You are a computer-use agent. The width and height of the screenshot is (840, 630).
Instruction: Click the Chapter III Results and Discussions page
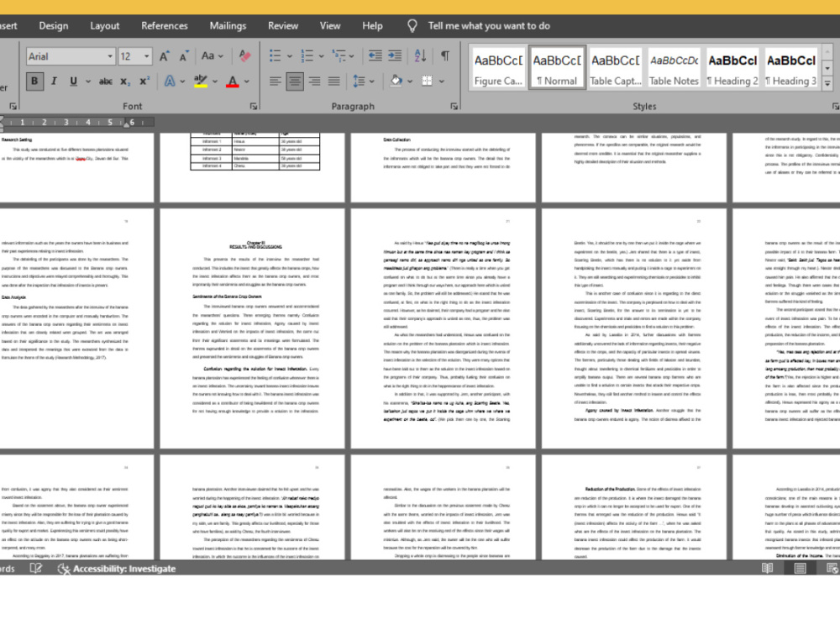tap(252, 328)
